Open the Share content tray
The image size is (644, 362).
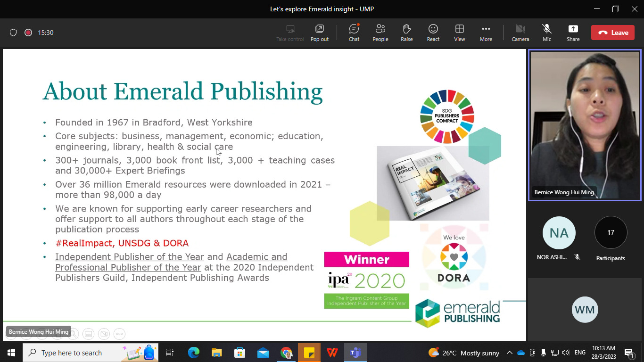click(573, 33)
